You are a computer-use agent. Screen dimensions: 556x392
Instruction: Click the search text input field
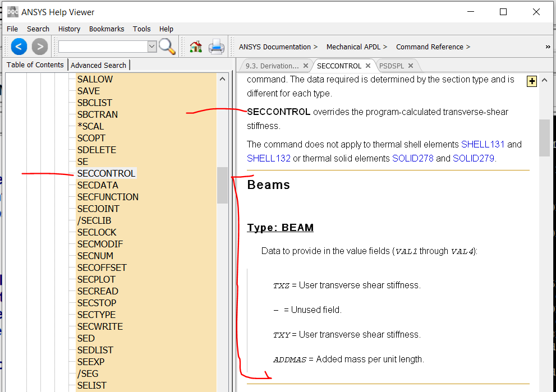pos(103,47)
